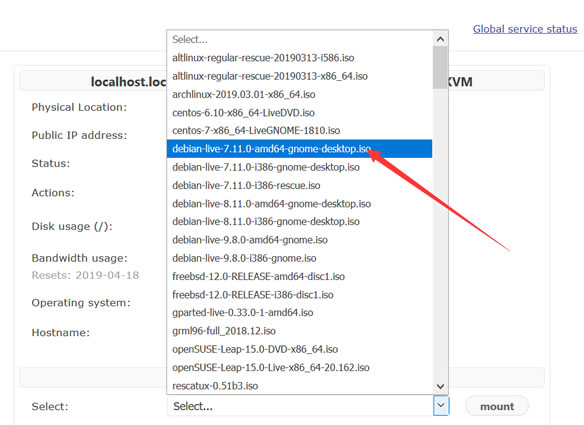The image size is (584, 425).
Task: Click the Actions label
Action: 53,193
